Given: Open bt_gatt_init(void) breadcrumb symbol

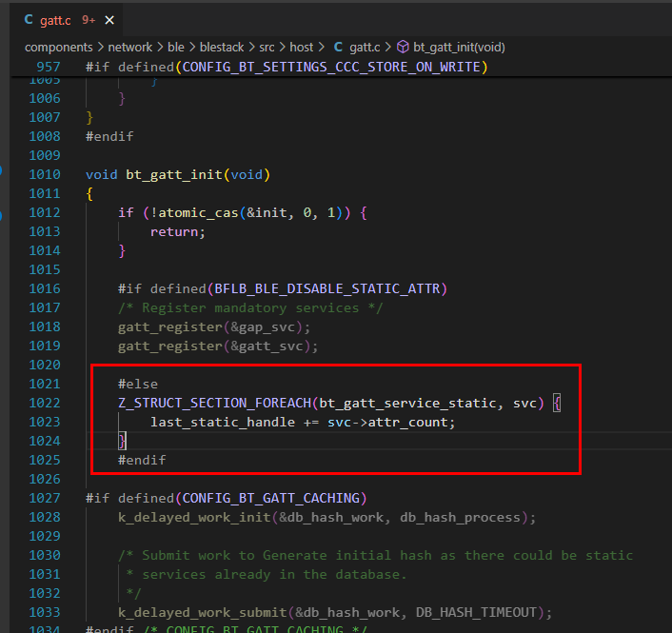Looking at the screenshot, I should (459, 48).
